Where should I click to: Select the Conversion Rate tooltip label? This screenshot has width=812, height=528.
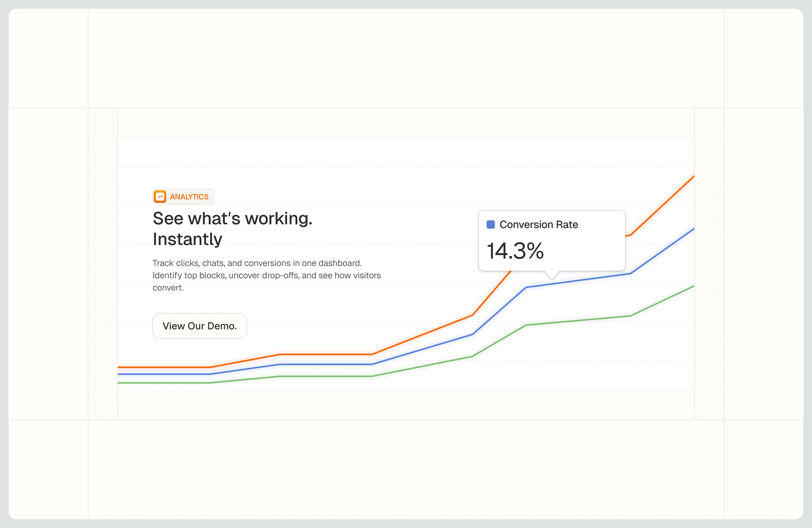click(538, 225)
